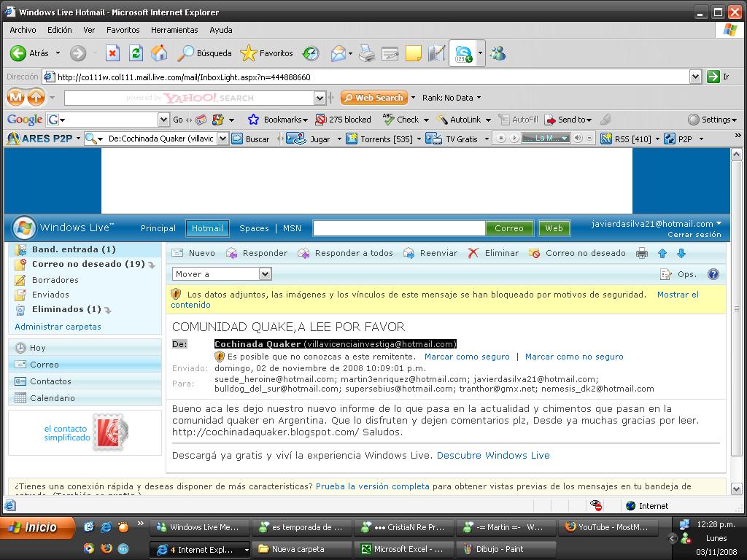Click the page vertical scrollbar down arrow

click(x=736, y=489)
